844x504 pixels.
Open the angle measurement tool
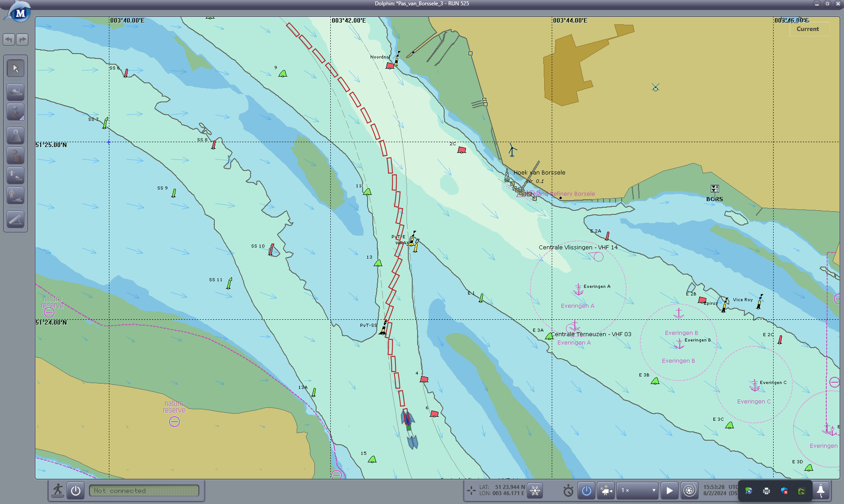[15, 219]
